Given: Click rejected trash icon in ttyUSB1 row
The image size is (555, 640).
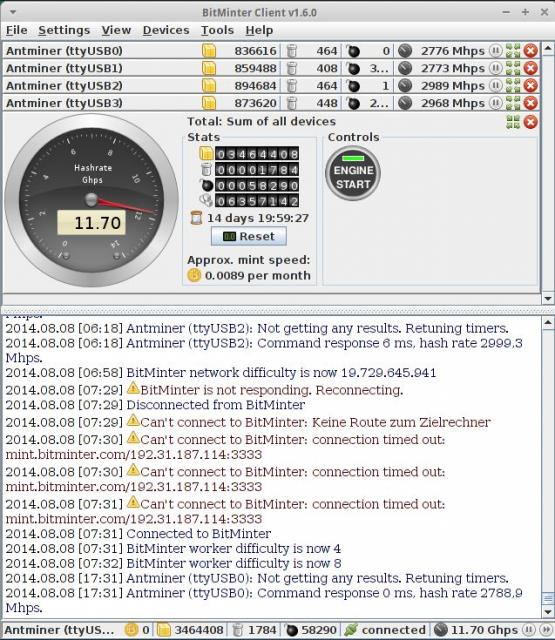Looking at the screenshot, I should (291, 69).
